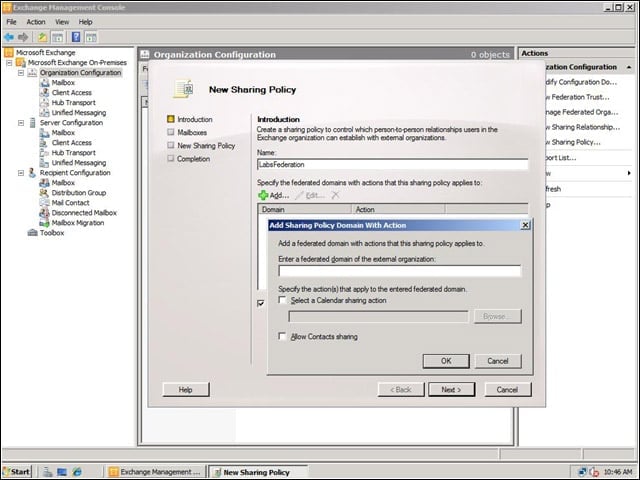
Task: Expand the View submenu arrow in Actions
Action: [629, 173]
